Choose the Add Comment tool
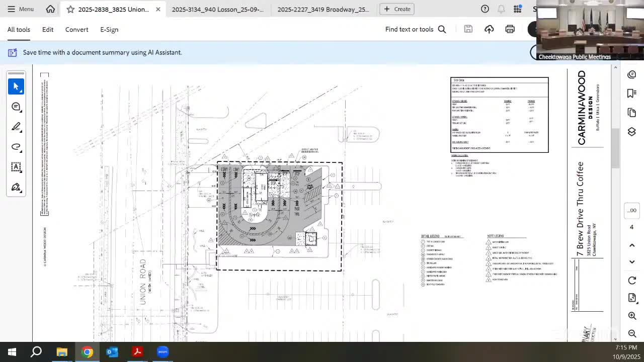The image size is (644, 362). click(x=16, y=107)
